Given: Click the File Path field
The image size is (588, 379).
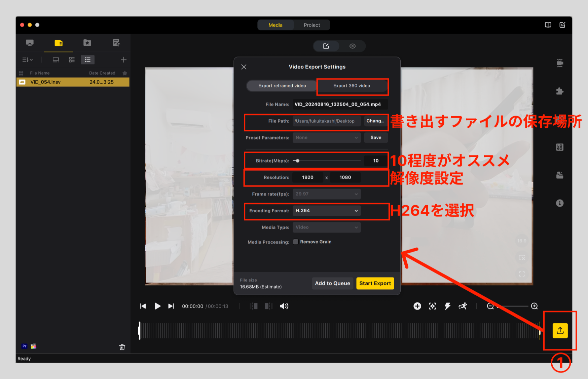Looking at the screenshot, I should (327, 121).
